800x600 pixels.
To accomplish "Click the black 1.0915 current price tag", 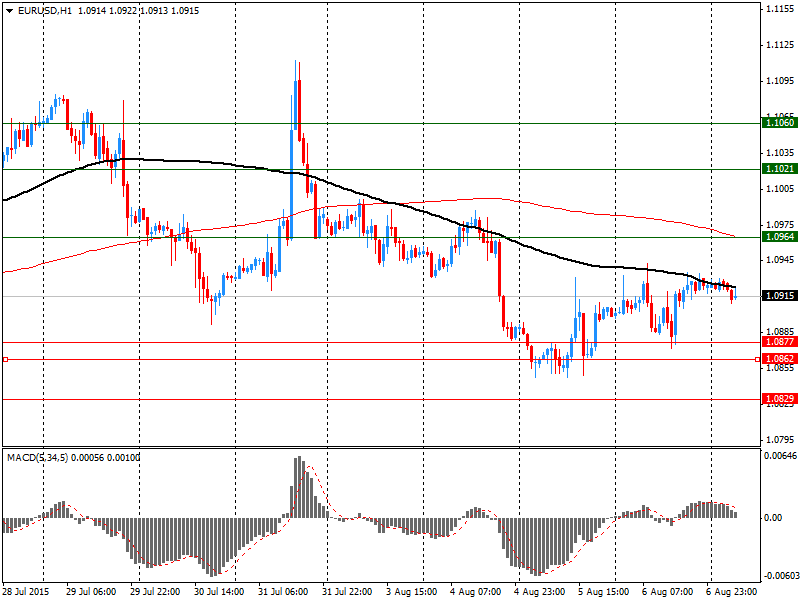I will (x=780, y=296).
